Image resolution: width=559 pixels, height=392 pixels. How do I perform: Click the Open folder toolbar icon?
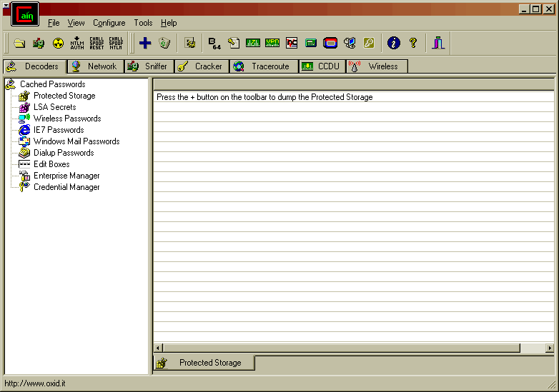click(x=19, y=44)
